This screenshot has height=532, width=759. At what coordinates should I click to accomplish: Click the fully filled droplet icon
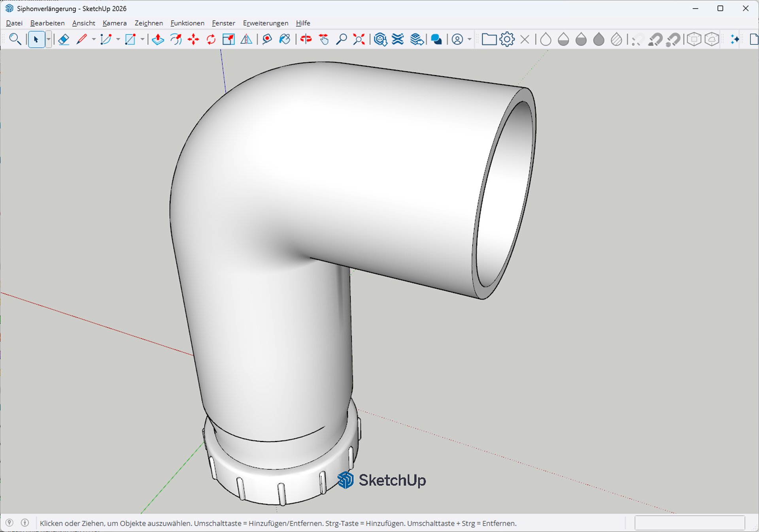click(599, 39)
